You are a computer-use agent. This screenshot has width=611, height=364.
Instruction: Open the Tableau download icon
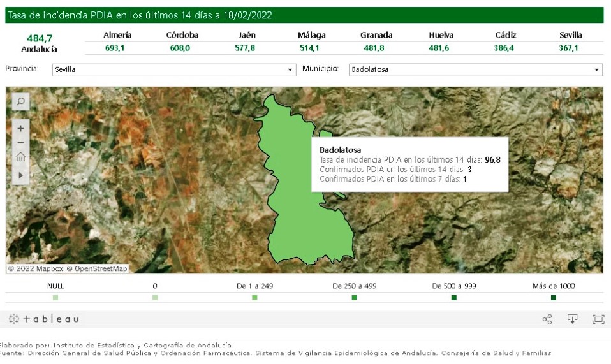572,319
